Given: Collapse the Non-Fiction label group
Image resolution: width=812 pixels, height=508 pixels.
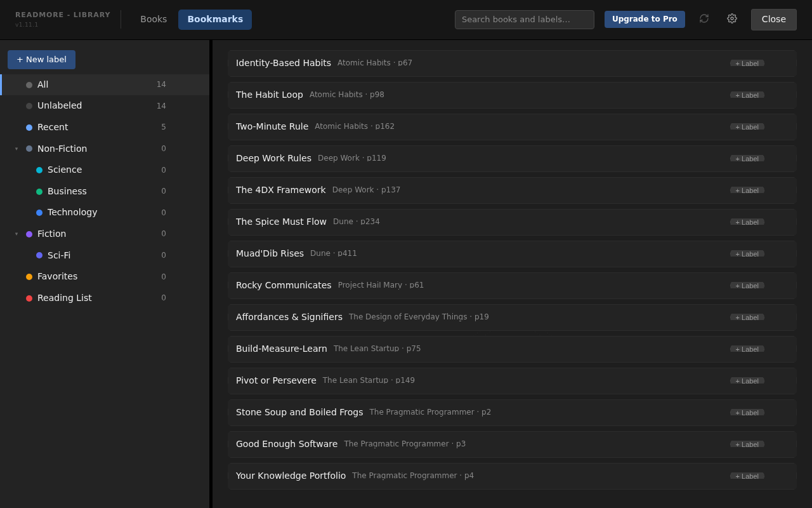Looking at the screenshot, I should coord(16,149).
